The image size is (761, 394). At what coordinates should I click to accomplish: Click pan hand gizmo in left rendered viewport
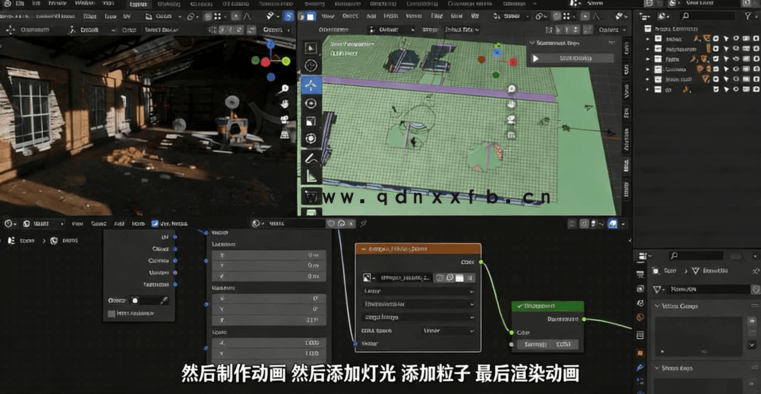[x=285, y=103]
